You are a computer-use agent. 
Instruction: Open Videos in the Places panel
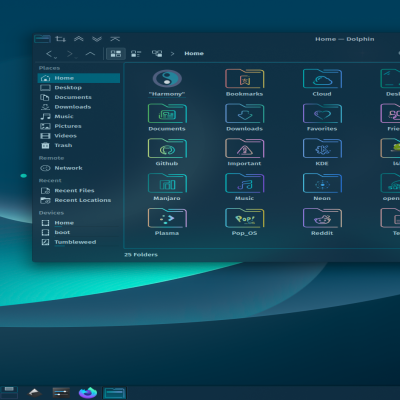[x=79, y=136]
